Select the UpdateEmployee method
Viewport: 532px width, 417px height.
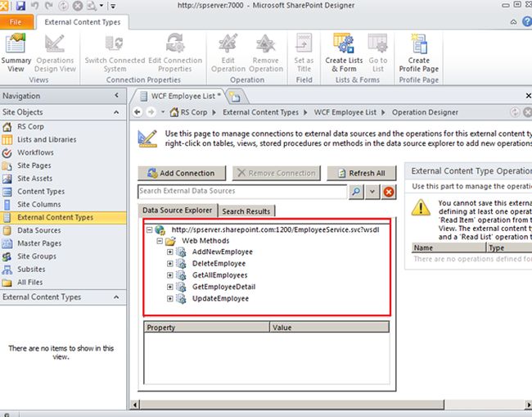pyautogui.click(x=220, y=298)
